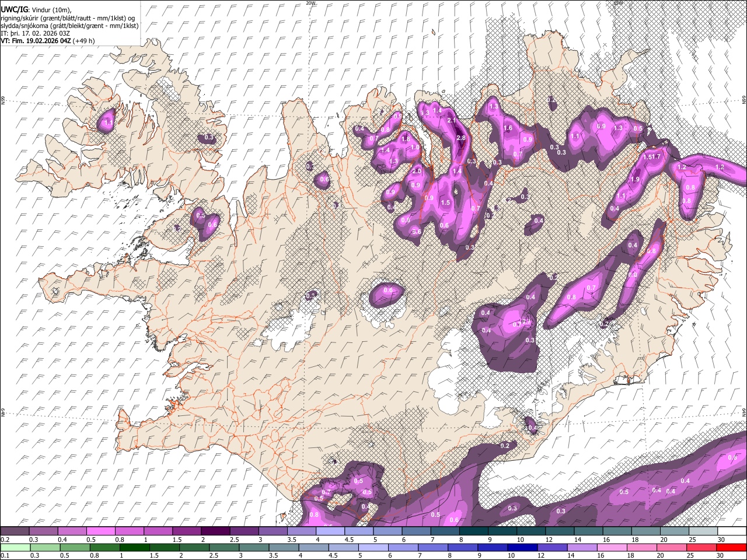Click the '0.1' label in the lower legend row
Screen dimensions: 747x560
[4, 556]
